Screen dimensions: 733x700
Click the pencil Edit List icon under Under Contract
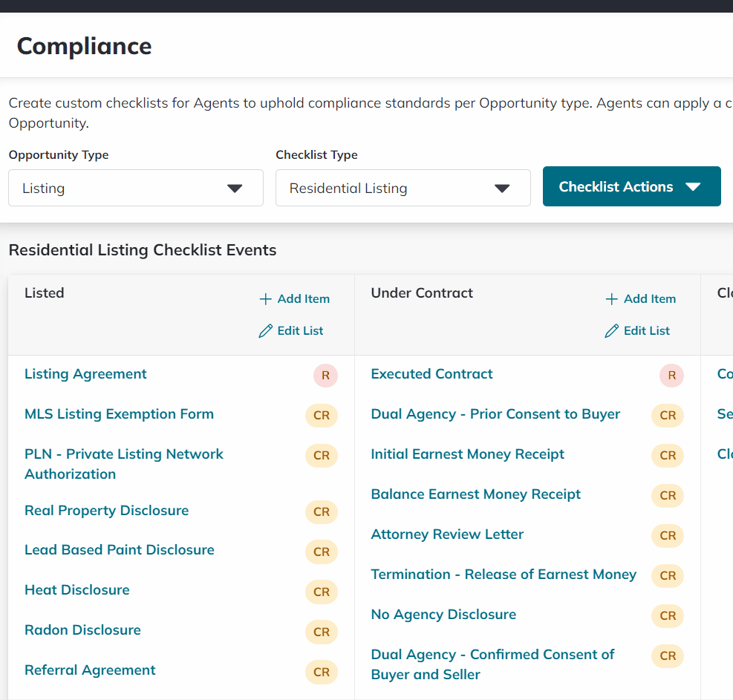[612, 330]
